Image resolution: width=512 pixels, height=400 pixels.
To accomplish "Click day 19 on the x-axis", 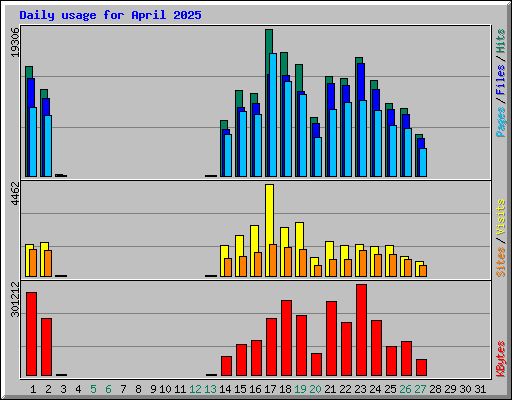I will [300, 389].
